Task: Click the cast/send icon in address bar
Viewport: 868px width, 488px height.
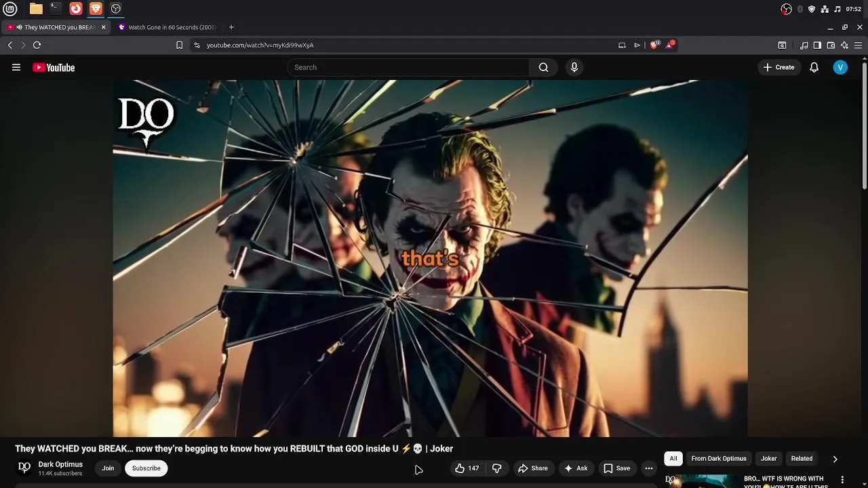Action: [x=637, y=45]
